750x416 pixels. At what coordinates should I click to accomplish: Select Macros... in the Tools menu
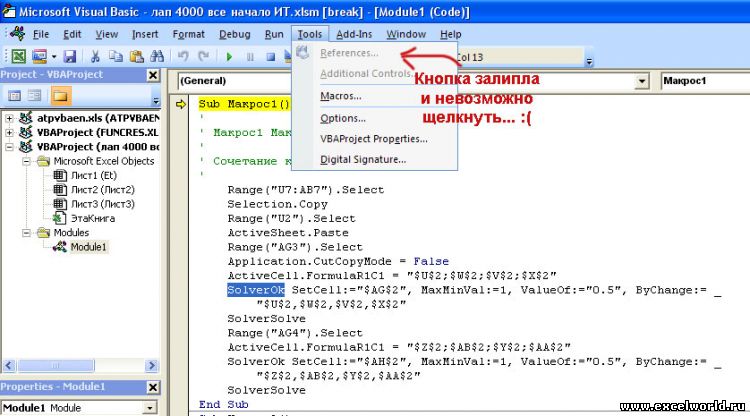340,96
